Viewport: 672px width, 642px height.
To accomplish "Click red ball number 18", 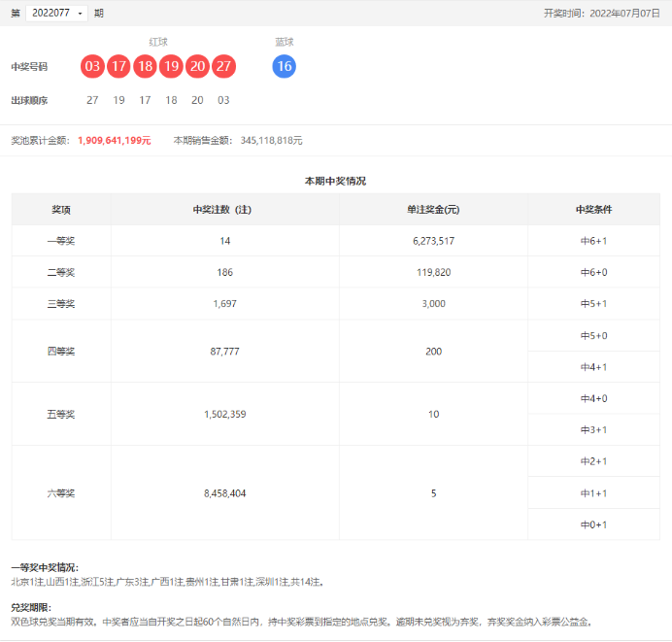I will pos(146,66).
